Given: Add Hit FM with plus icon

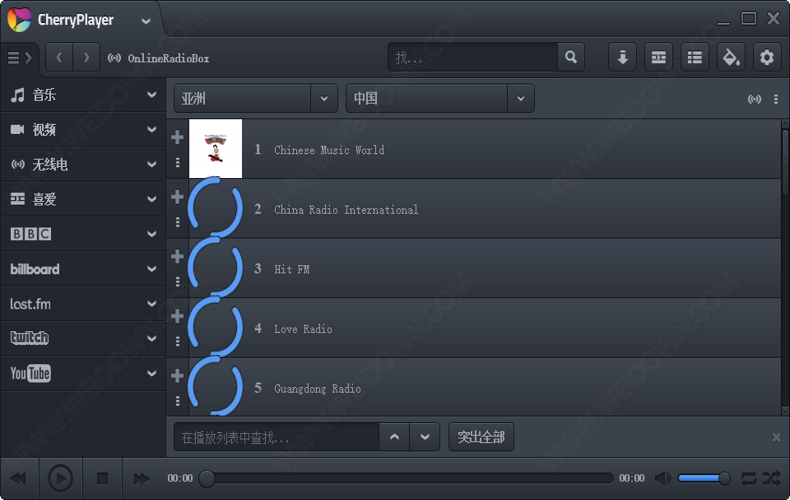Looking at the screenshot, I should [177, 256].
